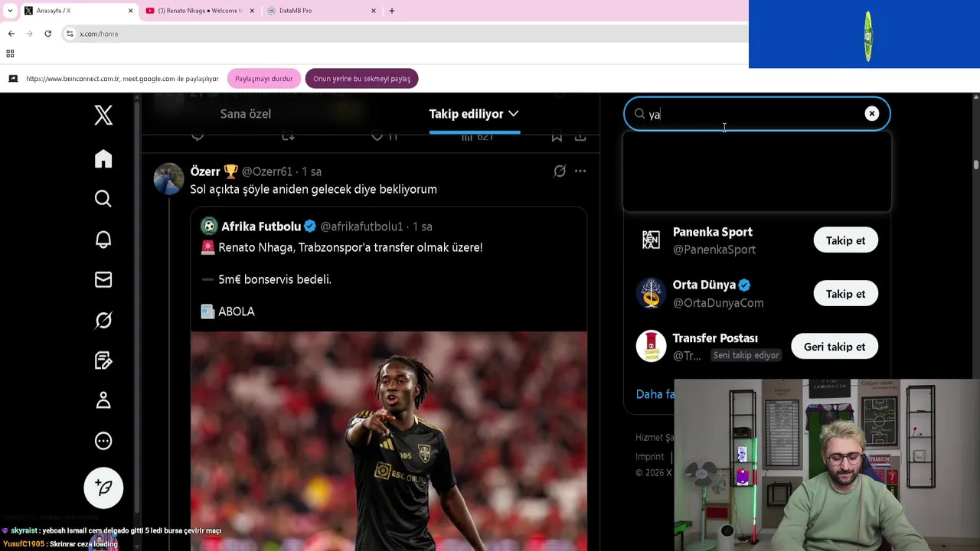Click retweet icon on previous post
Image resolution: width=980 pixels, height=551 pixels.
point(288,137)
